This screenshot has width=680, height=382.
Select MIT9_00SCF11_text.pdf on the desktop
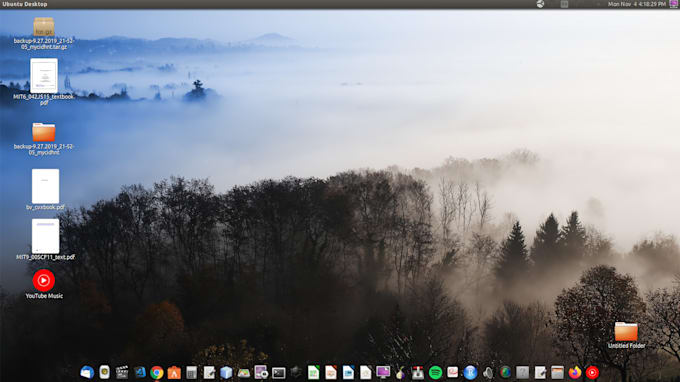click(x=45, y=239)
